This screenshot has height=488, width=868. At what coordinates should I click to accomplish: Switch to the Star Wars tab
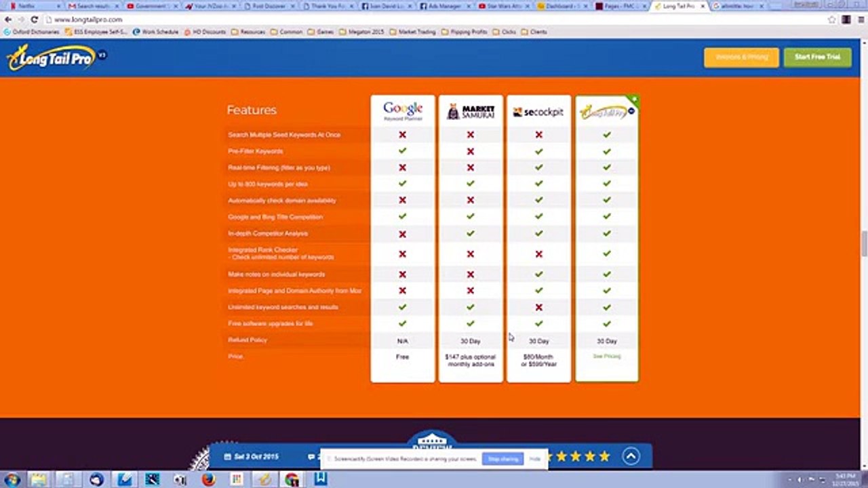pos(503,6)
